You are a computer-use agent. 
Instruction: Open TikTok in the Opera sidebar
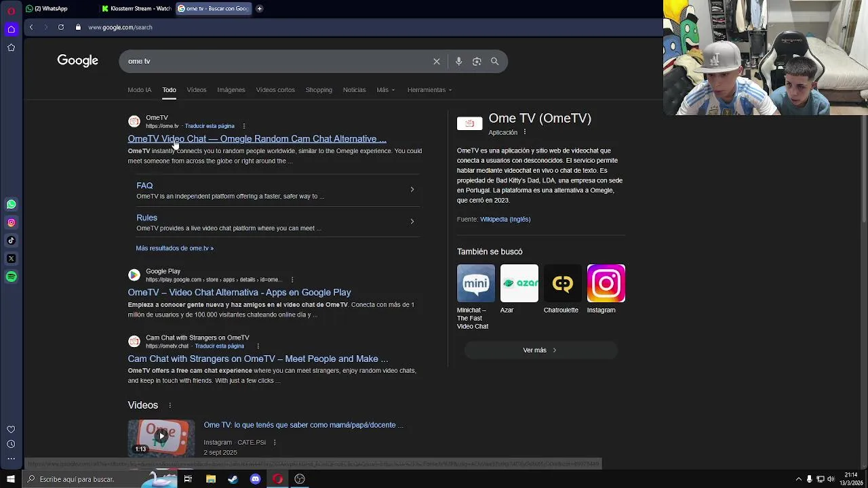pos(11,240)
